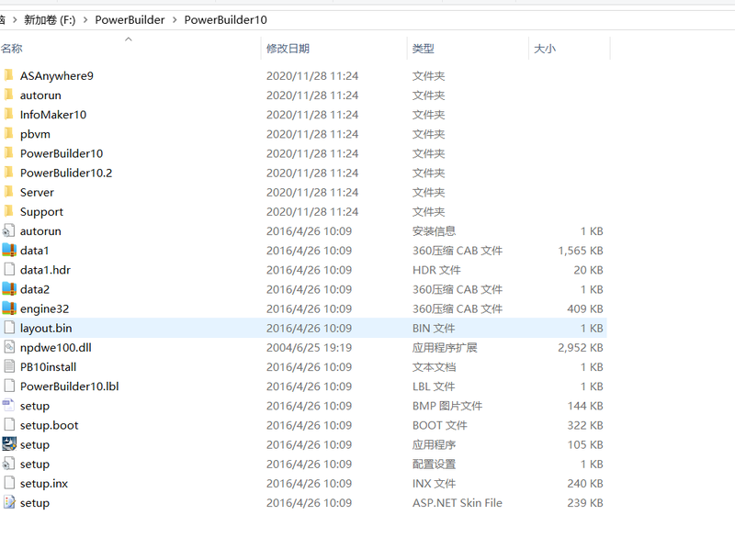Select the InfoMaker10 folder icon
The width and height of the screenshot is (735, 560).
coord(8,114)
